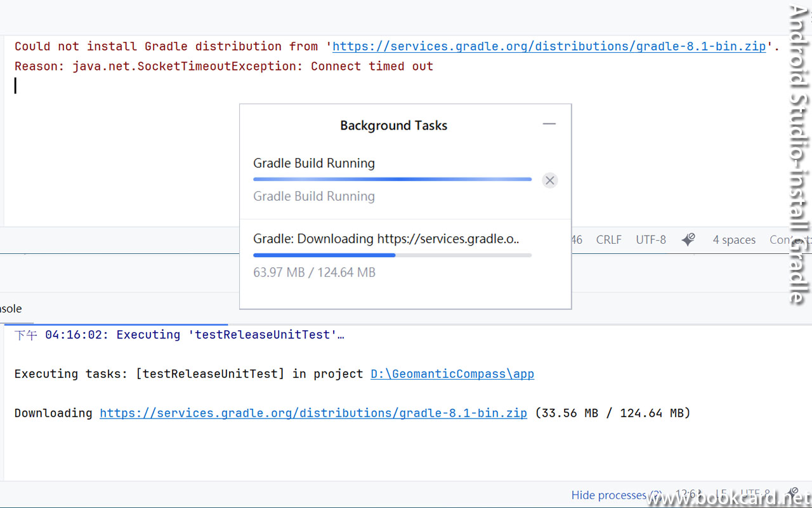Click the Gradle download progress bar
The height and width of the screenshot is (508, 812).
pos(392,255)
